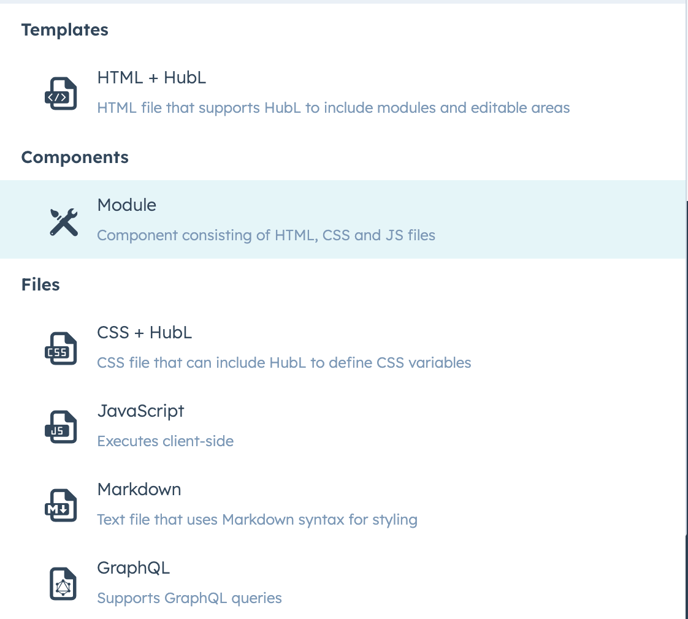Image resolution: width=688 pixels, height=619 pixels.
Task: Choose the Module component option
Action: pos(342,219)
